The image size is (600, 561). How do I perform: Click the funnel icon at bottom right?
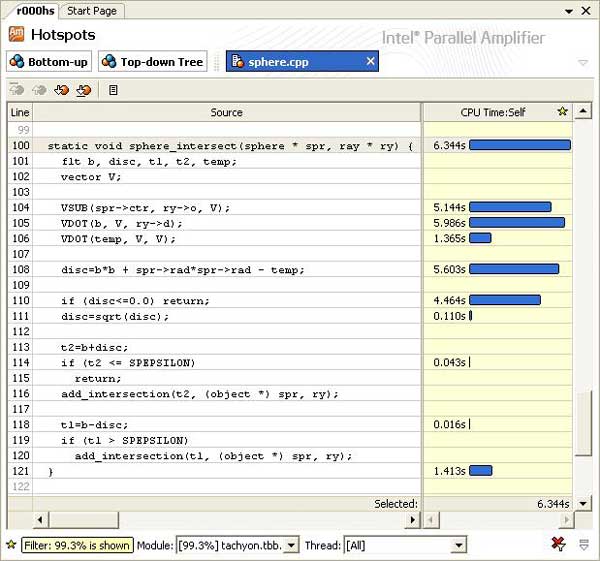pos(584,545)
